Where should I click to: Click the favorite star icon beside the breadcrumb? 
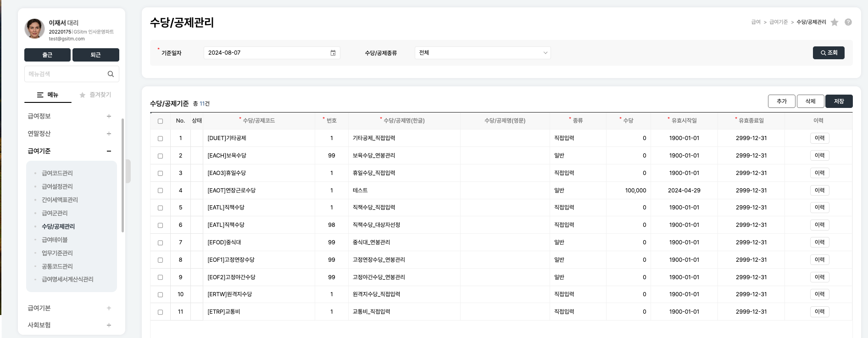(835, 23)
